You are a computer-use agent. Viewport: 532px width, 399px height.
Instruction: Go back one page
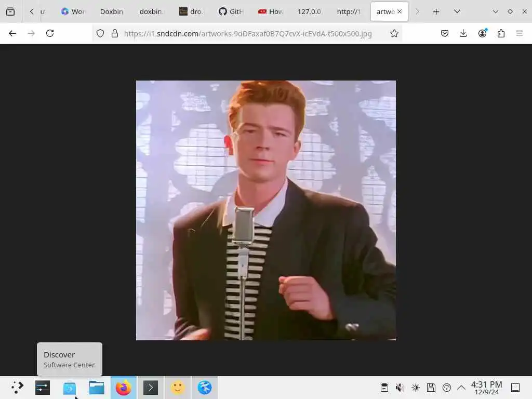12,33
